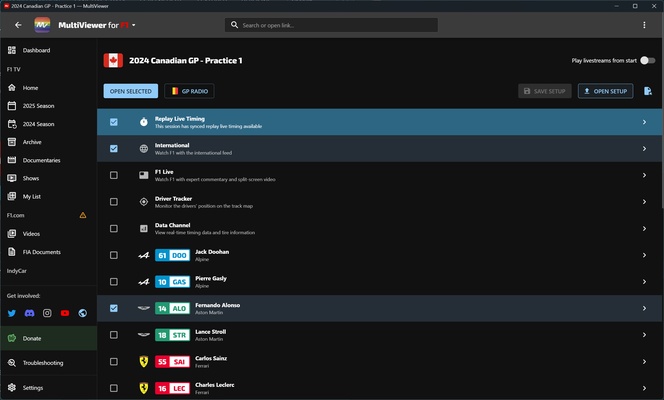Go back using the arrow icon

coord(18,25)
